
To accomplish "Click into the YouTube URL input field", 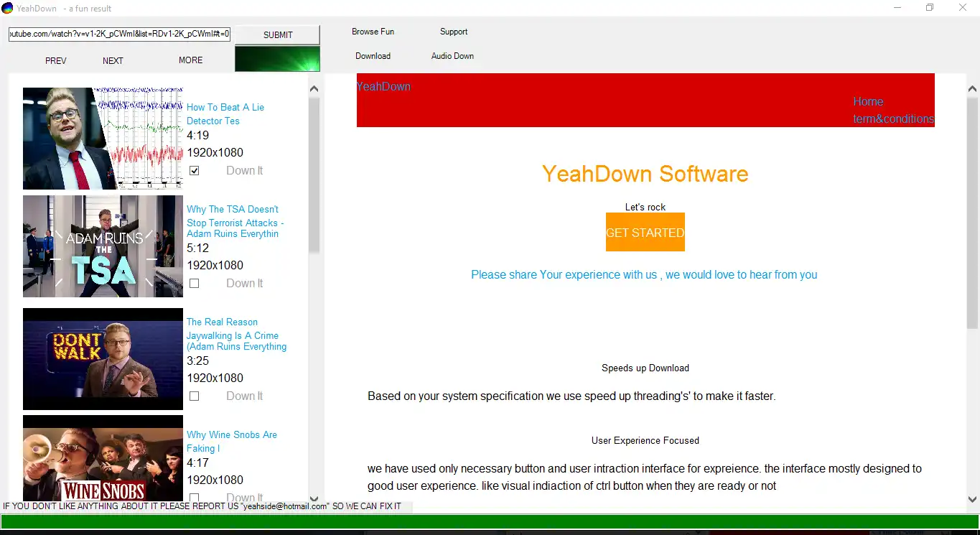I will pos(120,34).
